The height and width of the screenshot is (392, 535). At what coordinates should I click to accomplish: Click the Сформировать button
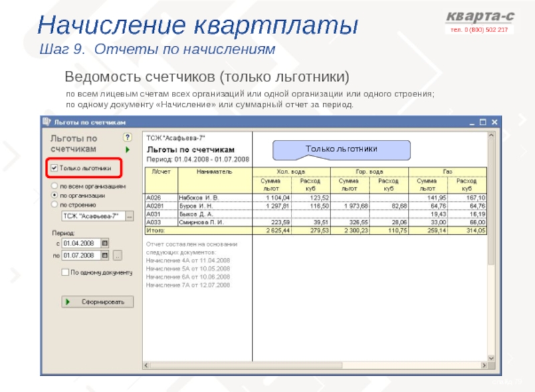tap(97, 302)
